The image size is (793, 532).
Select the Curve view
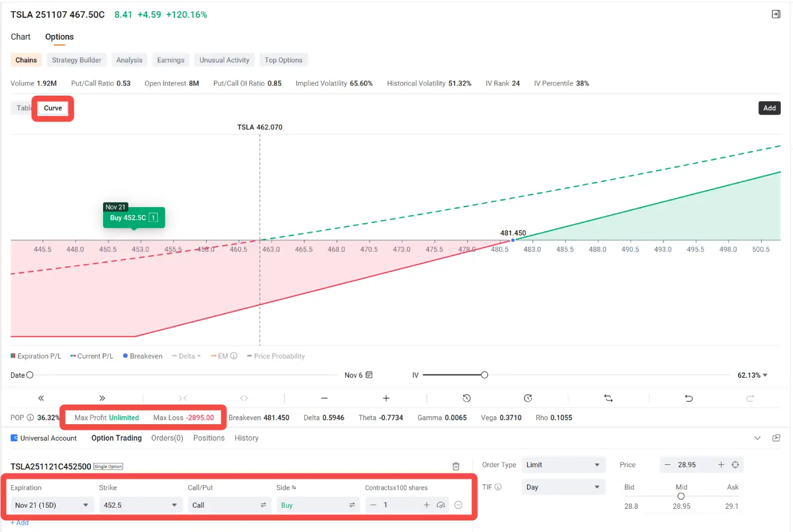53,108
